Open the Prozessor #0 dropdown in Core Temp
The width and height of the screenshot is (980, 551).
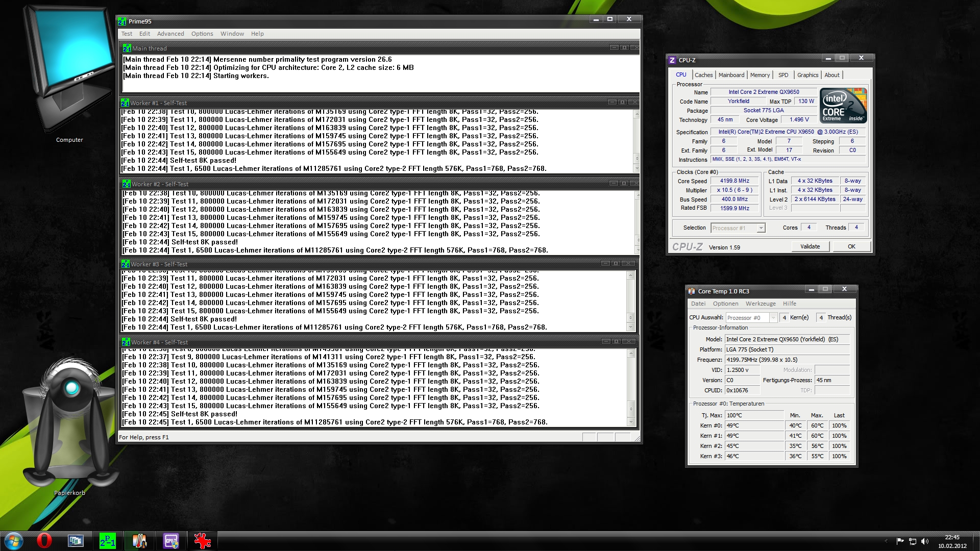774,317
